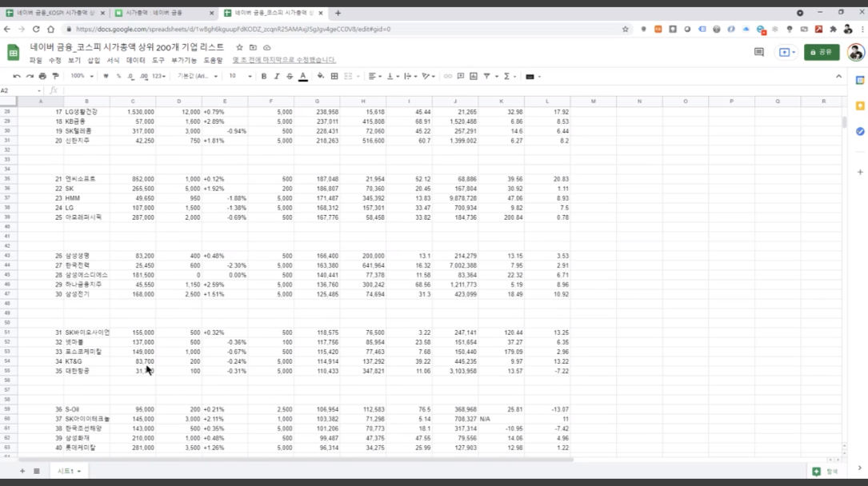Viewport: 868px width, 486px height.
Task: Reload the page in browser
Action: tap(36, 30)
